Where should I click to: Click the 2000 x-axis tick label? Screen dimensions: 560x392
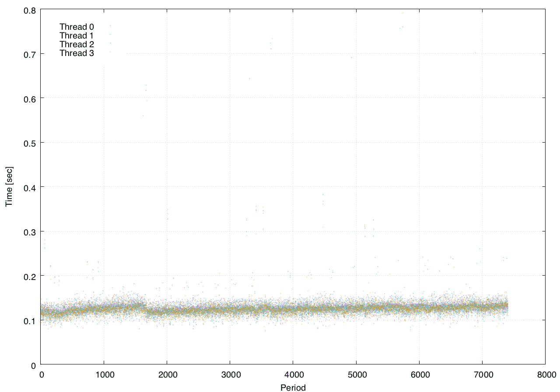[167, 374]
